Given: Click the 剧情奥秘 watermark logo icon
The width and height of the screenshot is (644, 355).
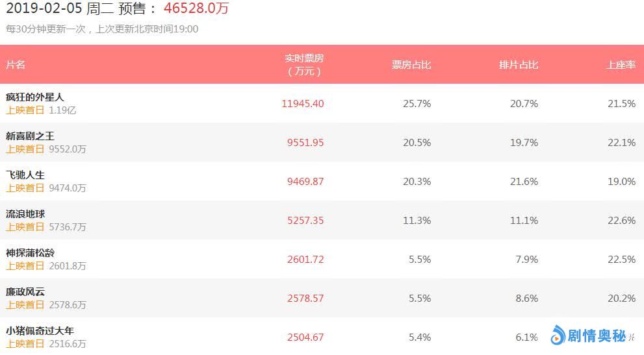Looking at the screenshot, I should (558, 335).
